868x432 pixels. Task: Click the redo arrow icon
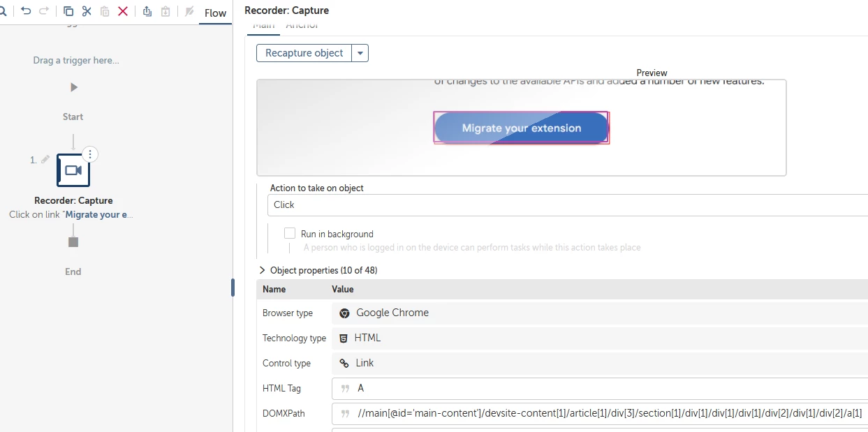(x=44, y=11)
